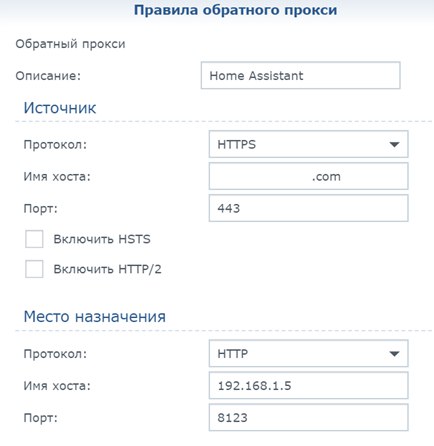Click the Включить HSTS text label

tap(102, 239)
